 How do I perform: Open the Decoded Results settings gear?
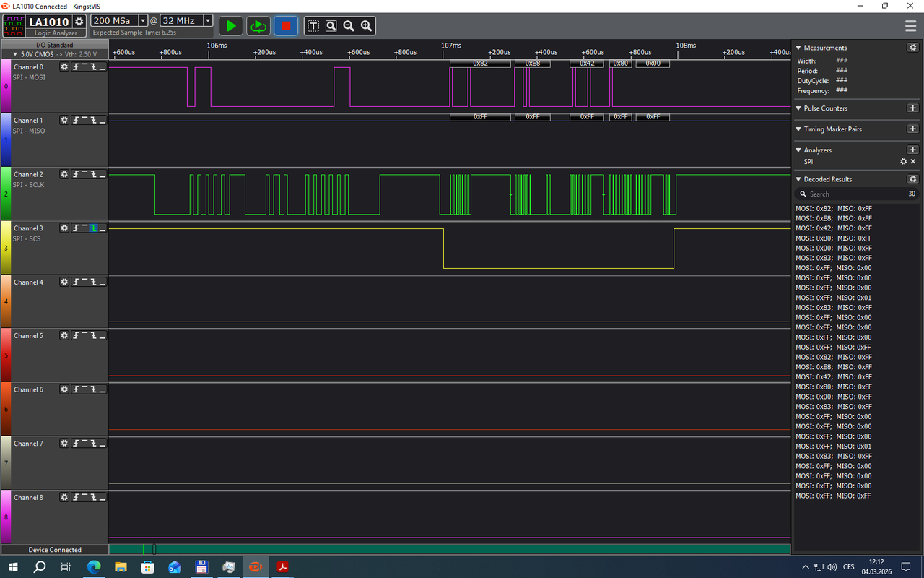click(x=912, y=179)
